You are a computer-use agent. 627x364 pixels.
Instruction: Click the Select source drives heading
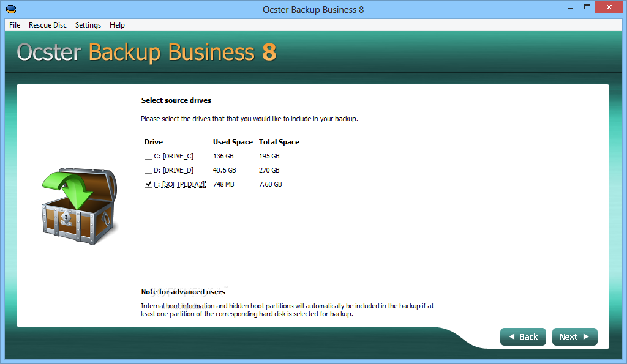(176, 100)
